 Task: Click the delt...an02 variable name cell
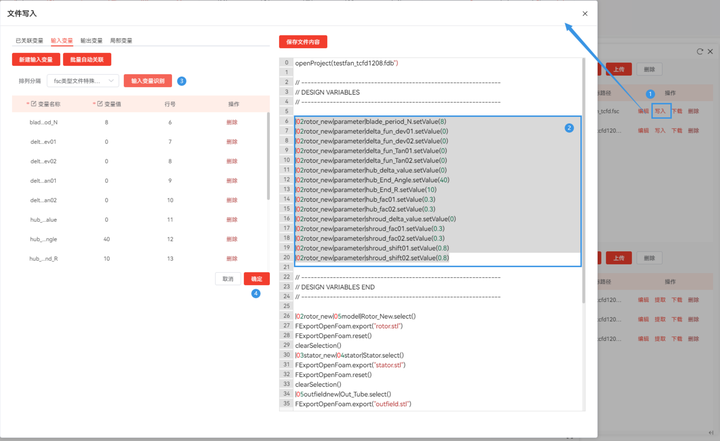click(44, 200)
